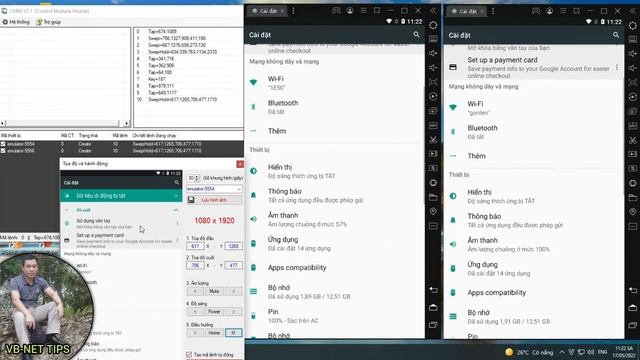Open synchronizer icon in left emulator sidebar
The image size is (640, 360).
[x=433, y=96]
